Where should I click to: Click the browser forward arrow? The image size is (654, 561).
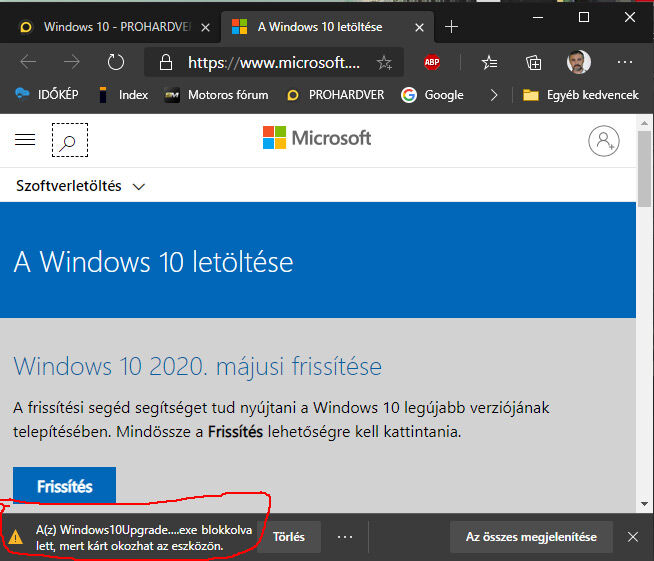pyautogui.click(x=72, y=62)
